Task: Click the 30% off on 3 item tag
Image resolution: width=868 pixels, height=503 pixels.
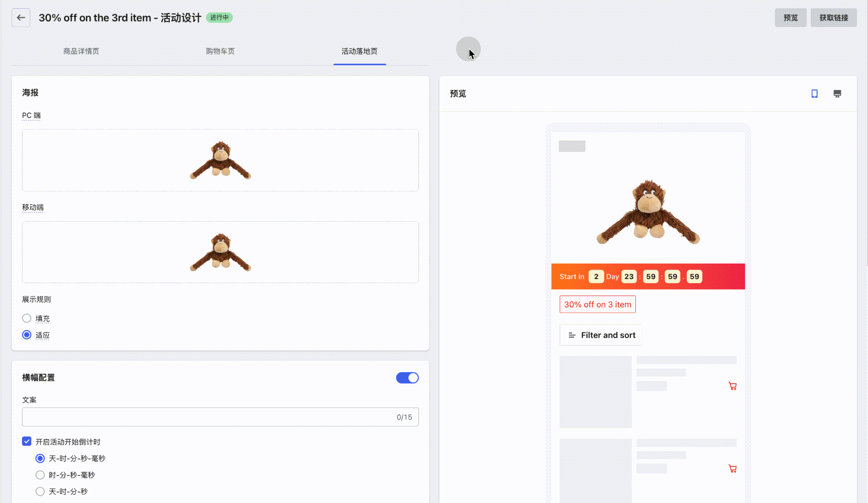Action: (598, 304)
